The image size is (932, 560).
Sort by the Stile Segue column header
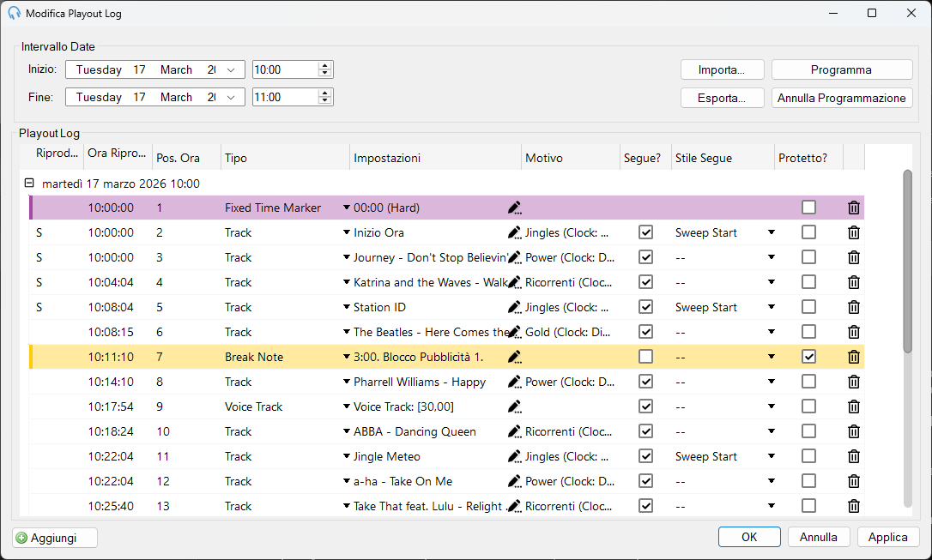coord(723,158)
